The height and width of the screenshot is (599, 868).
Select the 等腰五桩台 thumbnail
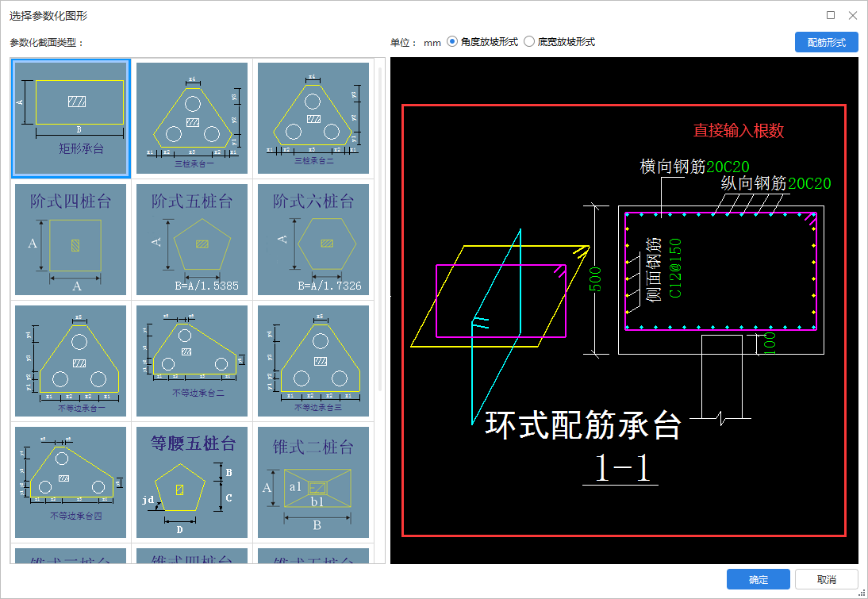192,482
